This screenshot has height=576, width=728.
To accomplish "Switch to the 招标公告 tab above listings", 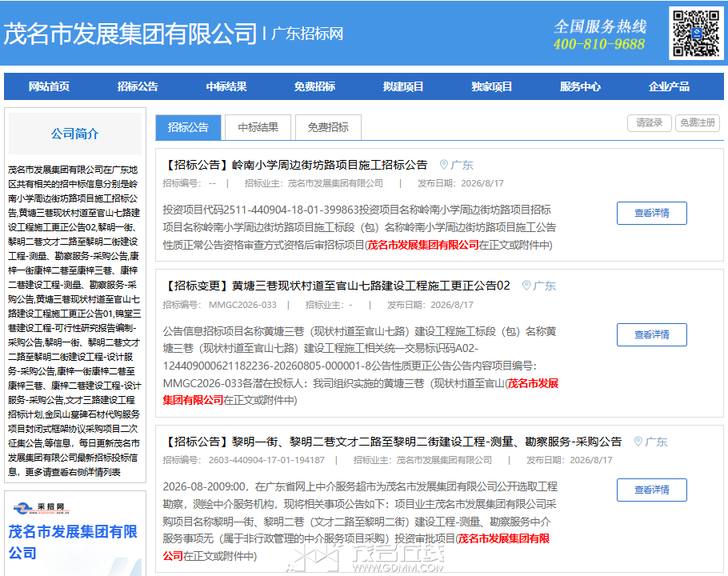I will pyautogui.click(x=188, y=127).
